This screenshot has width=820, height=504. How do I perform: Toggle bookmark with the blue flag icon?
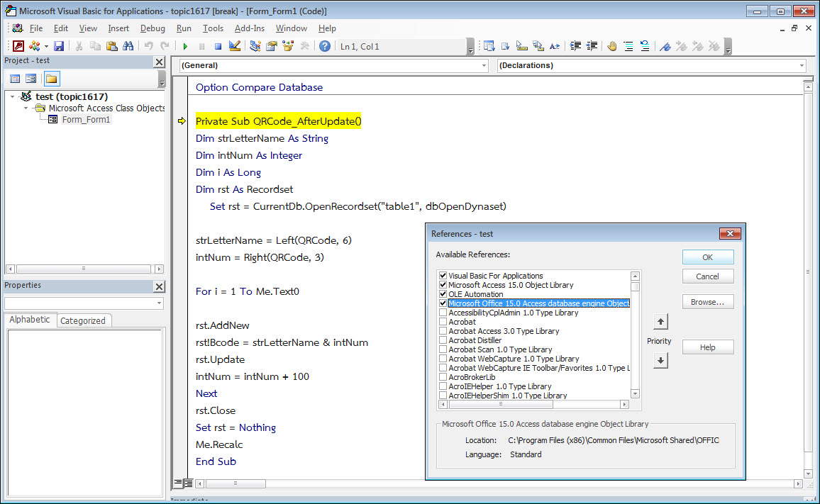pyautogui.click(x=665, y=46)
